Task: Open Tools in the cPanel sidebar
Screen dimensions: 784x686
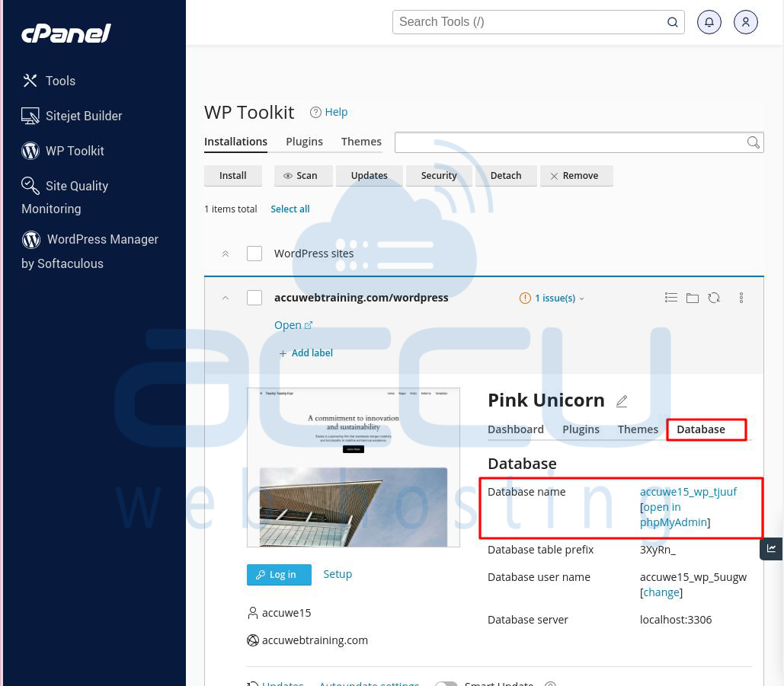Action: pyautogui.click(x=49, y=81)
